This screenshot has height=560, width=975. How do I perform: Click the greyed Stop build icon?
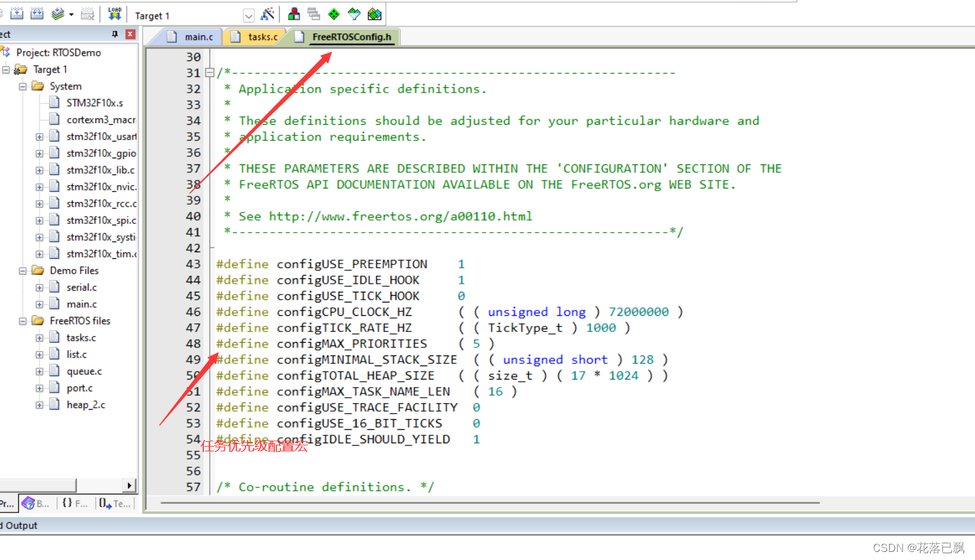(x=87, y=13)
